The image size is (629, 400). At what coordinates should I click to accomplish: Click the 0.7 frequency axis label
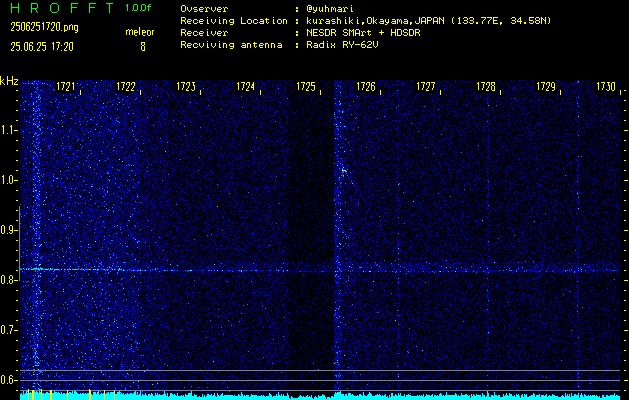tap(8, 330)
